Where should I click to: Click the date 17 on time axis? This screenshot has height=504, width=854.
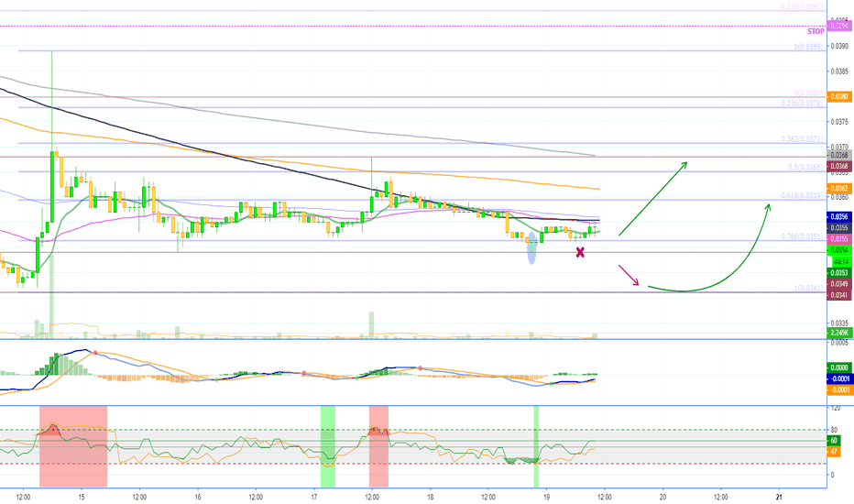pos(313,497)
